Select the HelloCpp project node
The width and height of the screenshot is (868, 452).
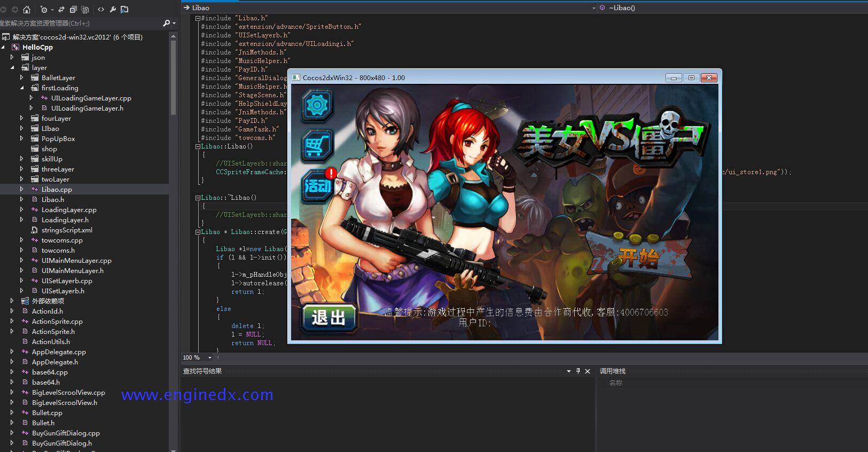point(37,47)
